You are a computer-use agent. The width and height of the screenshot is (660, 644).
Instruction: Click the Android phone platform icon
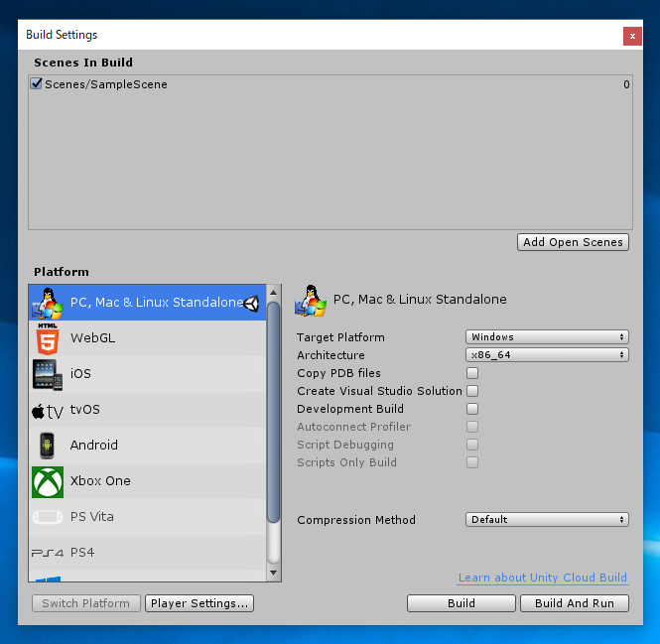click(48, 446)
